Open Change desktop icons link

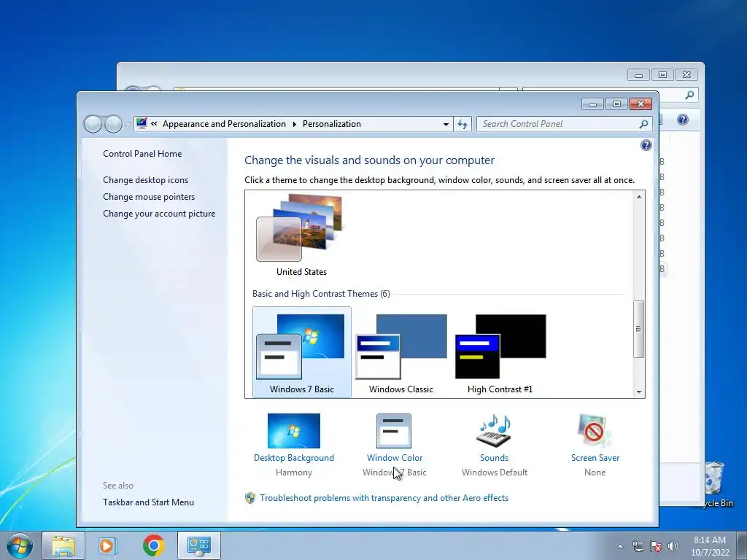[145, 180]
